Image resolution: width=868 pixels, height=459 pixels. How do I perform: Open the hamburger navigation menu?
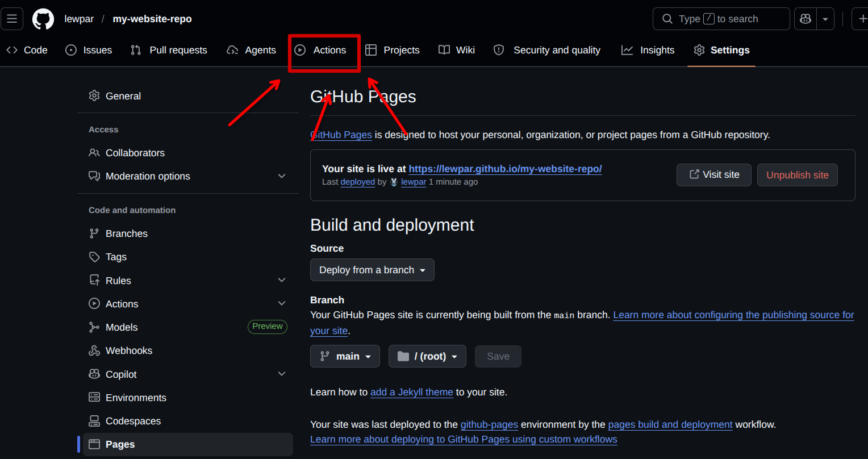point(11,19)
